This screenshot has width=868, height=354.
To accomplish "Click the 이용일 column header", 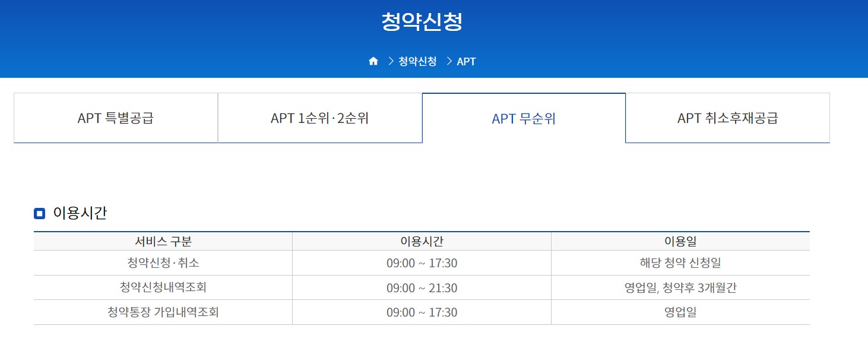I will point(680,240).
